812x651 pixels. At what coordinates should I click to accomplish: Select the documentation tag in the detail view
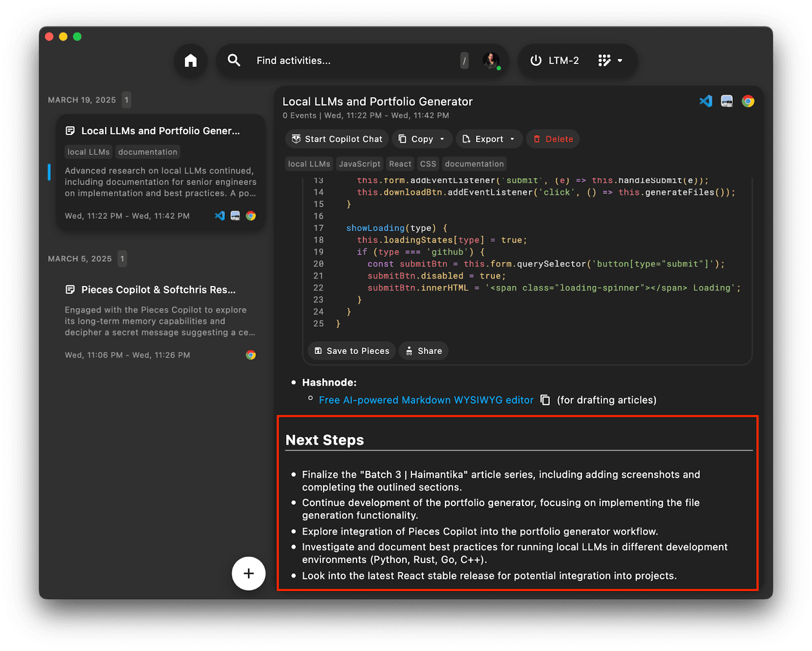click(x=474, y=164)
